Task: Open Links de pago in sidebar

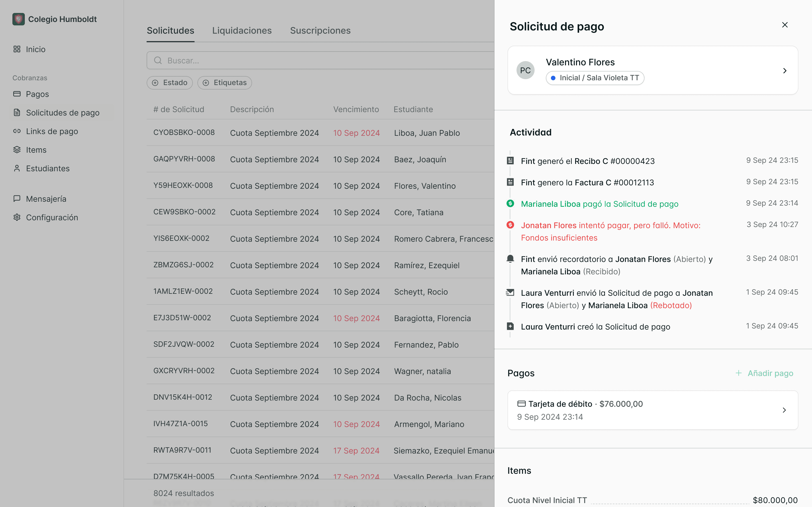Action: coord(52,132)
